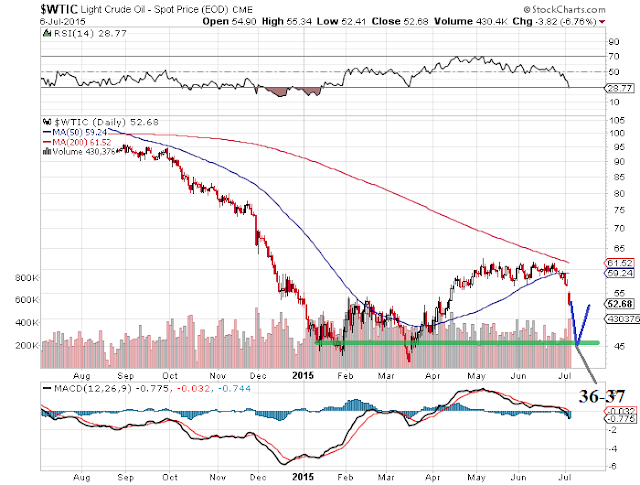Click the blue projected rebound line

click(580, 324)
